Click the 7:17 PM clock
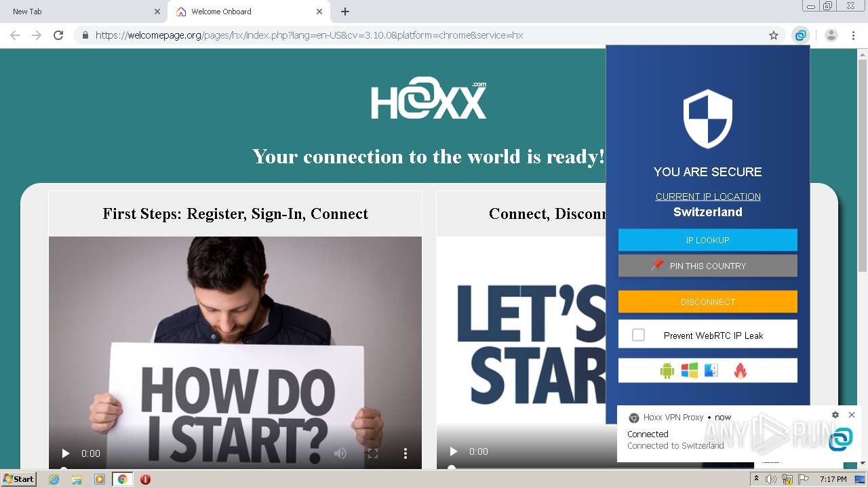This screenshot has height=488, width=868. pyautogui.click(x=833, y=479)
